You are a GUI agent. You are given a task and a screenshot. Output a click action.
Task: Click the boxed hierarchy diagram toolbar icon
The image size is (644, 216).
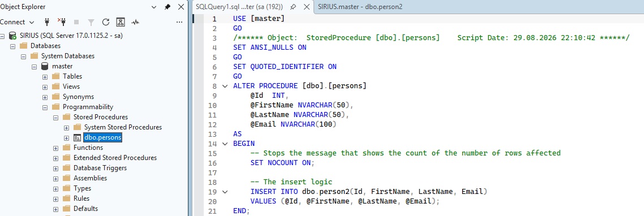coord(121,22)
